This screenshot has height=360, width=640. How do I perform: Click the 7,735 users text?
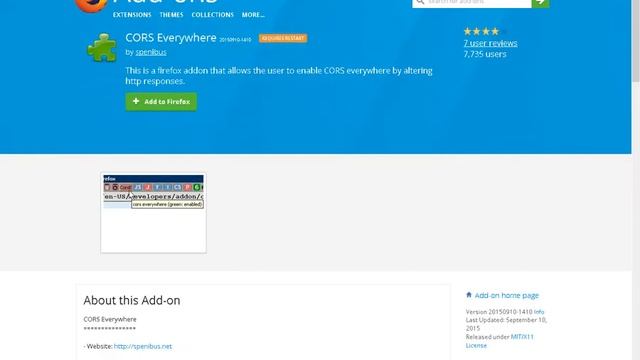484,54
